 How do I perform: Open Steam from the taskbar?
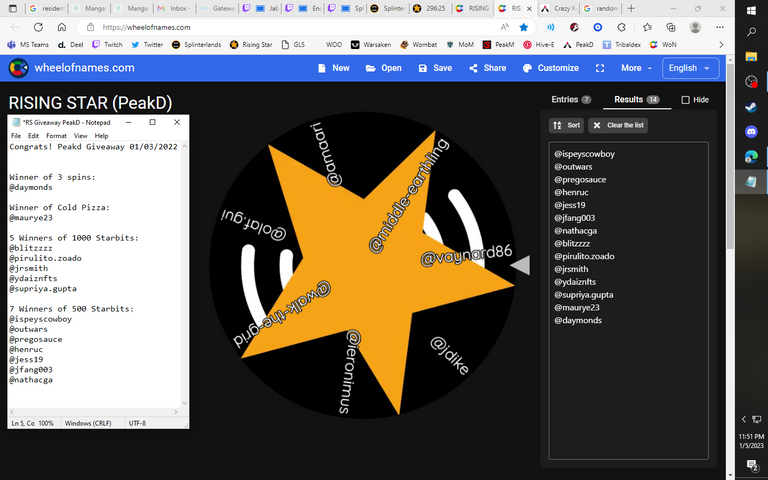(x=751, y=107)
